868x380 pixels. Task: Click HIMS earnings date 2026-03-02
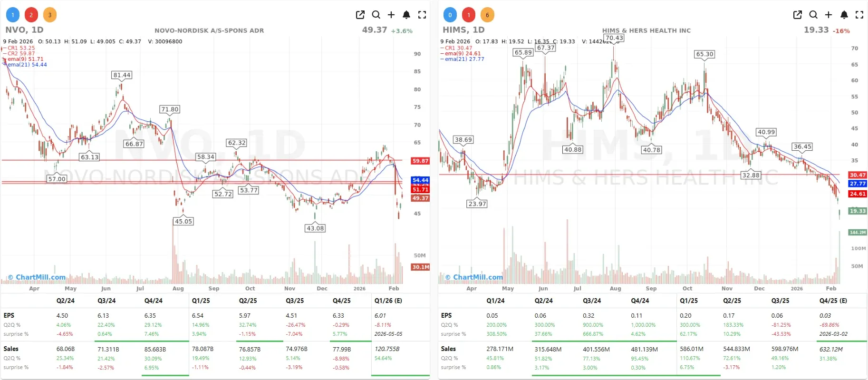pyautogui.click(x=833, y=334)
